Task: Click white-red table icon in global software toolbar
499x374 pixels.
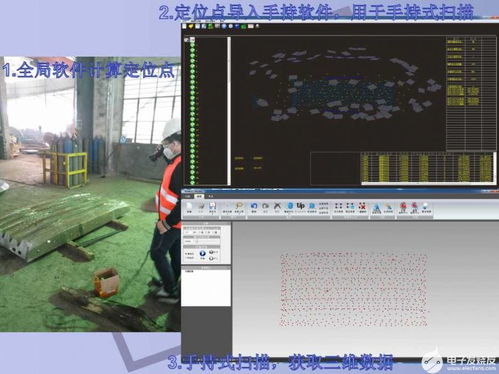Action: pos(251,26)
